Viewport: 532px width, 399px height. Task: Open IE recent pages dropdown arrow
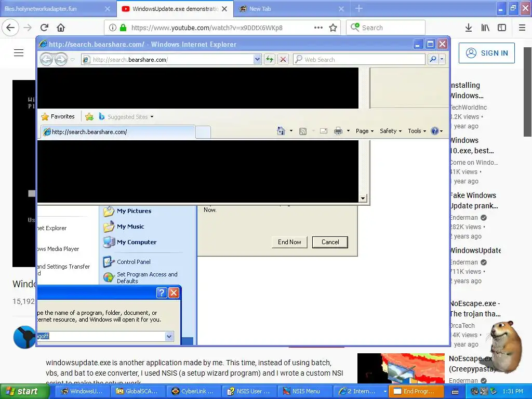(x=72, y=60)
